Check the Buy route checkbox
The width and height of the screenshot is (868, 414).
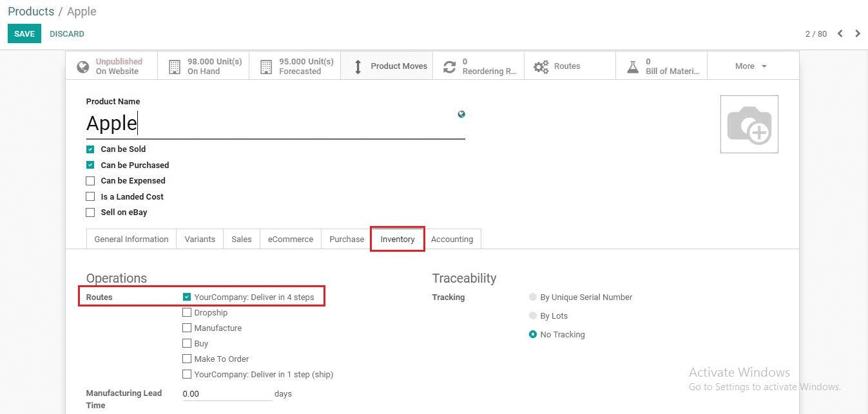point(187,343)
